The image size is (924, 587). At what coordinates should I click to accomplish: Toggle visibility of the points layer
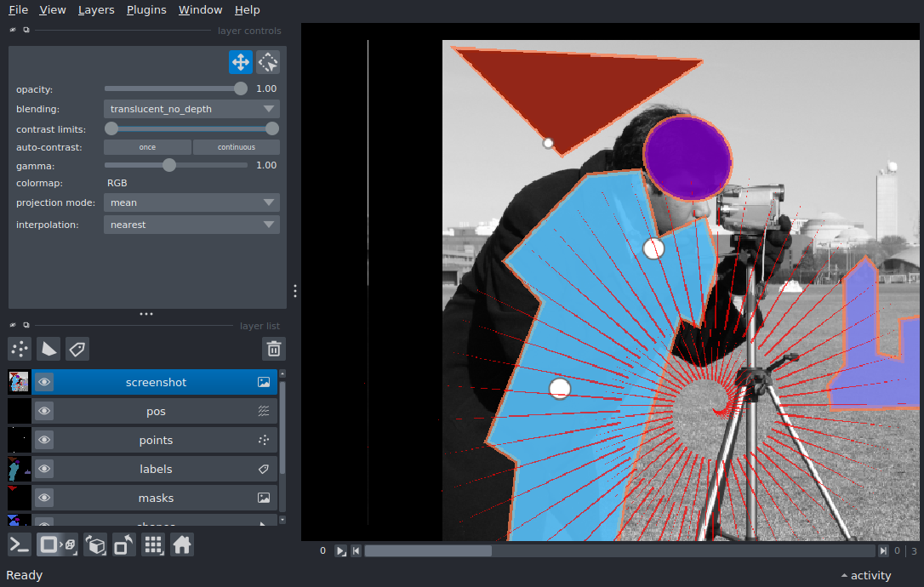coord(44,441)
